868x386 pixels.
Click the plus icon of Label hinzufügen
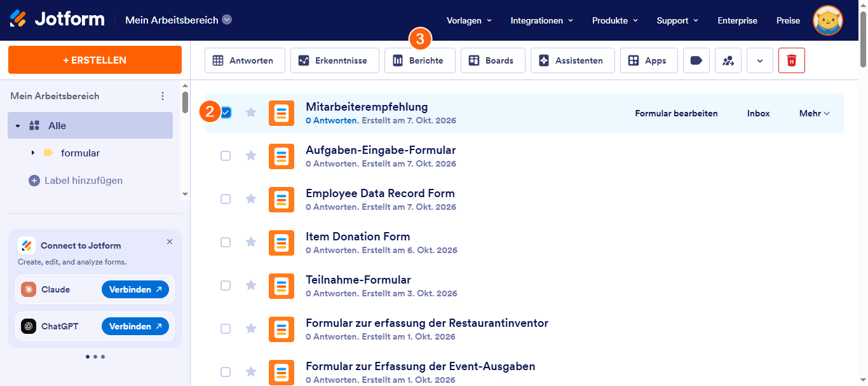coord(34,181)
